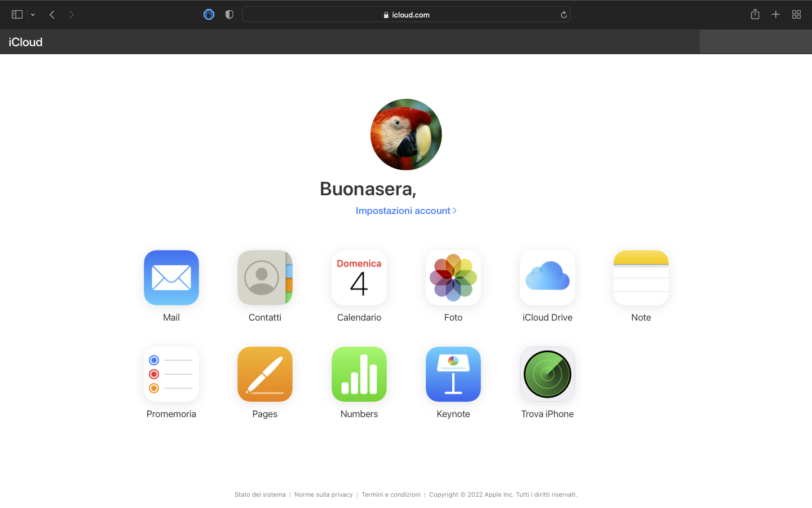Open Trova iPhone
The width and height of the screenshot is (812, 508).
pos(547,374)
